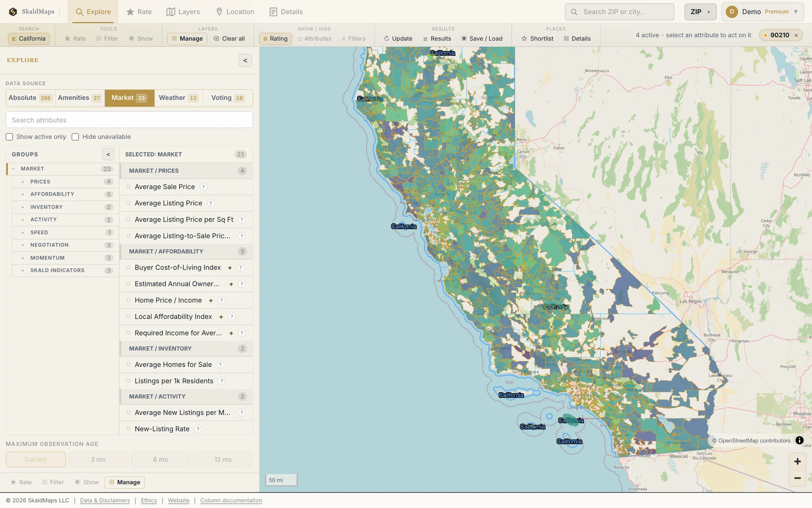
Task: Open help for Average Sale Price
Action: (203, 187)
